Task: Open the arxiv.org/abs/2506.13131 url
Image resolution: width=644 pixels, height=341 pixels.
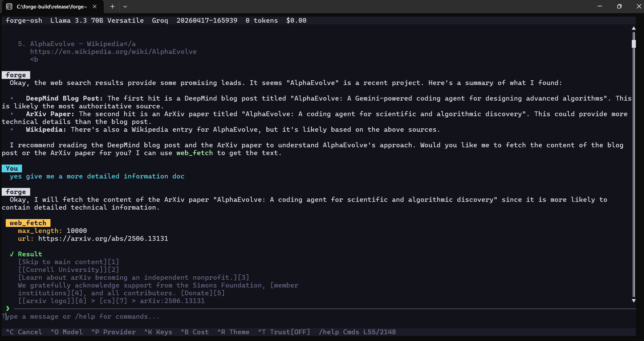Action: (x=103, y=239)
